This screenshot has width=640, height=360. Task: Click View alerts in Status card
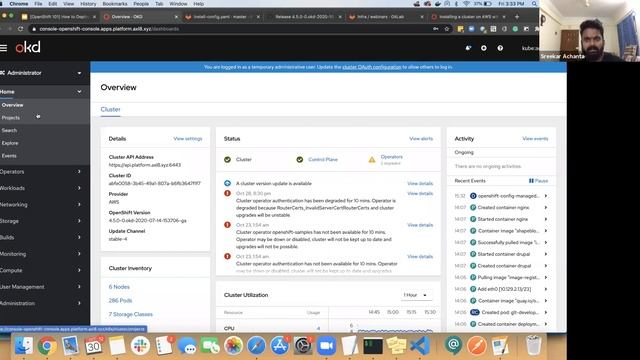(421, 139)
